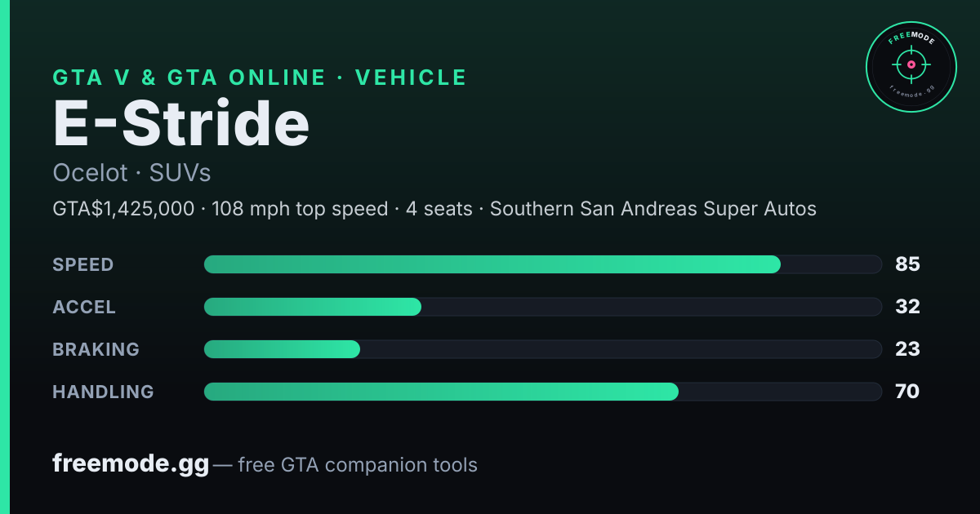
Task: Click the Accel stat bar
Action: [x=543, y=307]
